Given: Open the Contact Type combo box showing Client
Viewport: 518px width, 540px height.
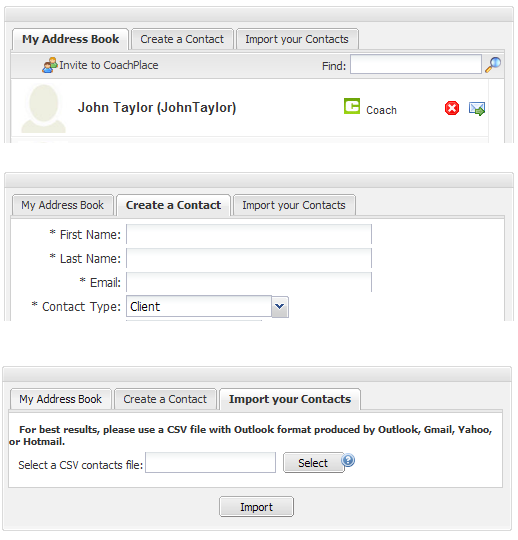Looking at the screenshot, I should click(207, 306).
